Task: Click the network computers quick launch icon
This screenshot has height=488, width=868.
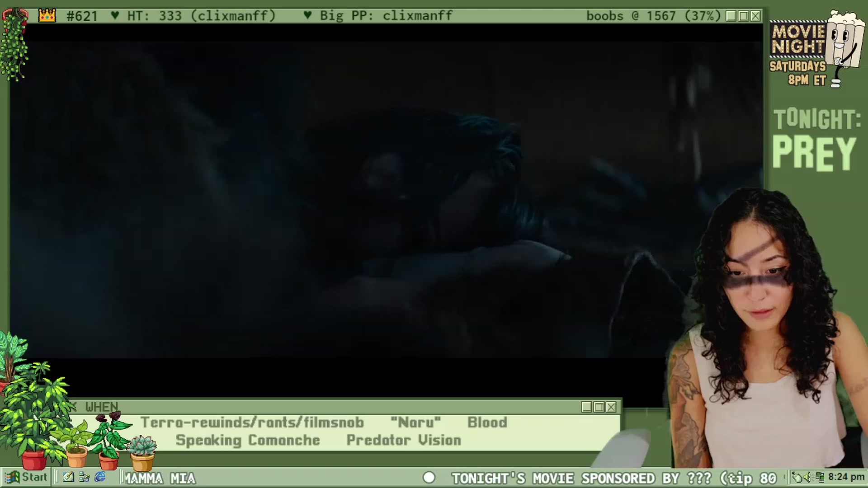Action: pyautogui.click(x=84, y=477)
